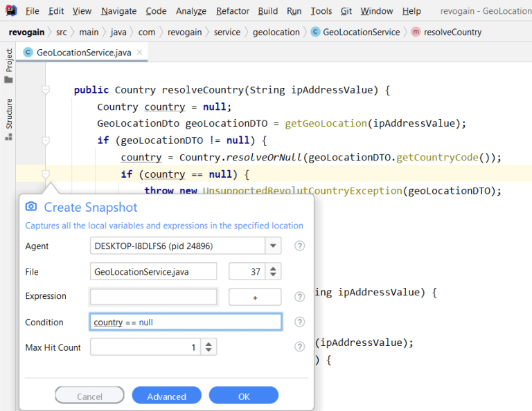This screenshot has height=411, width=532.
Task: Open the Refactor menu
Action: pos(233,11)
